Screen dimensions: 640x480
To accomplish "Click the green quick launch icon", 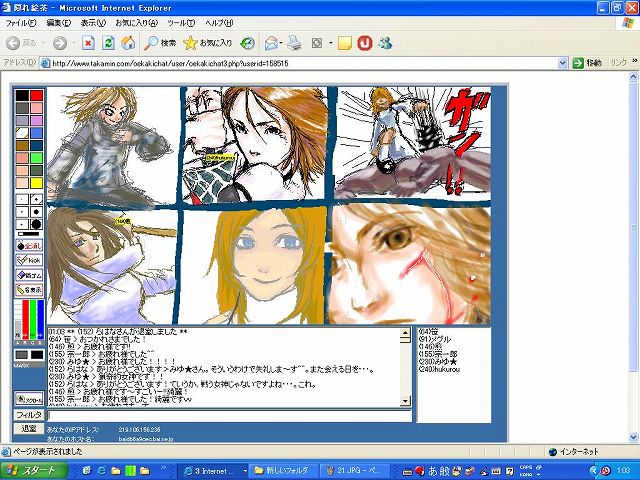I will [x=130, y=471].
